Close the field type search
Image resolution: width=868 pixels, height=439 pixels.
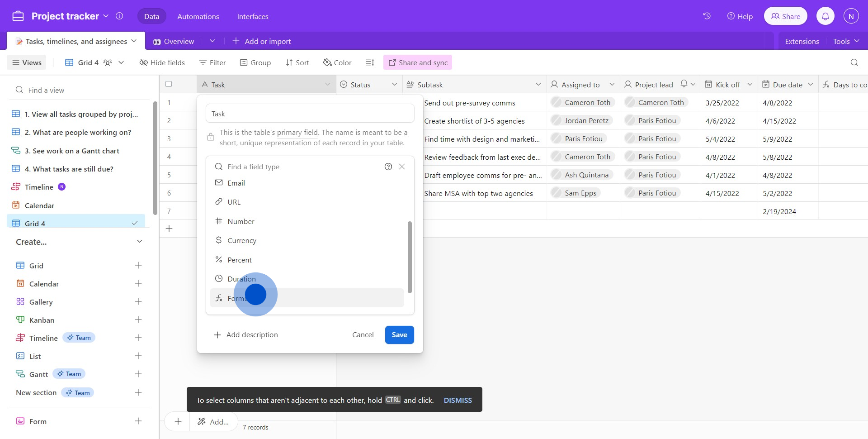tap(402, 167)
